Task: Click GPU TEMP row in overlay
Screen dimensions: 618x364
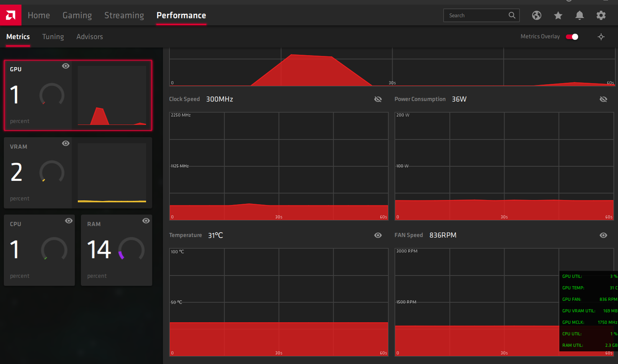Action: point(590,288)
